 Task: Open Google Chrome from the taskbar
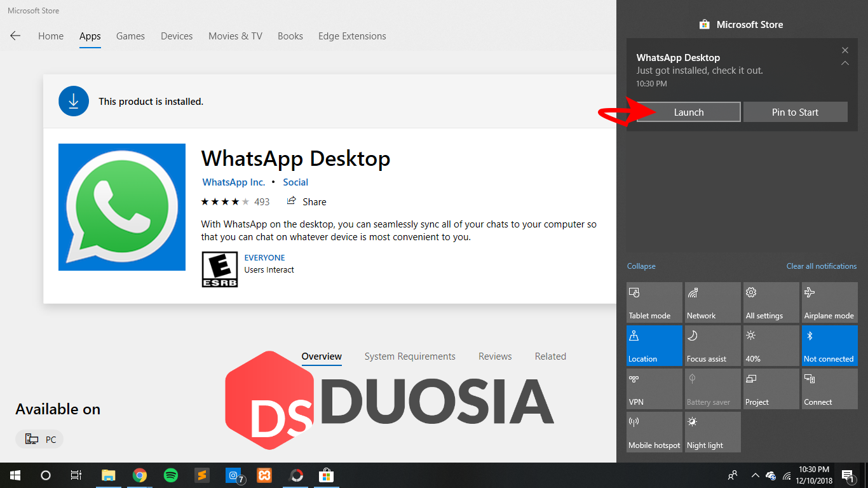pos(140,475)
